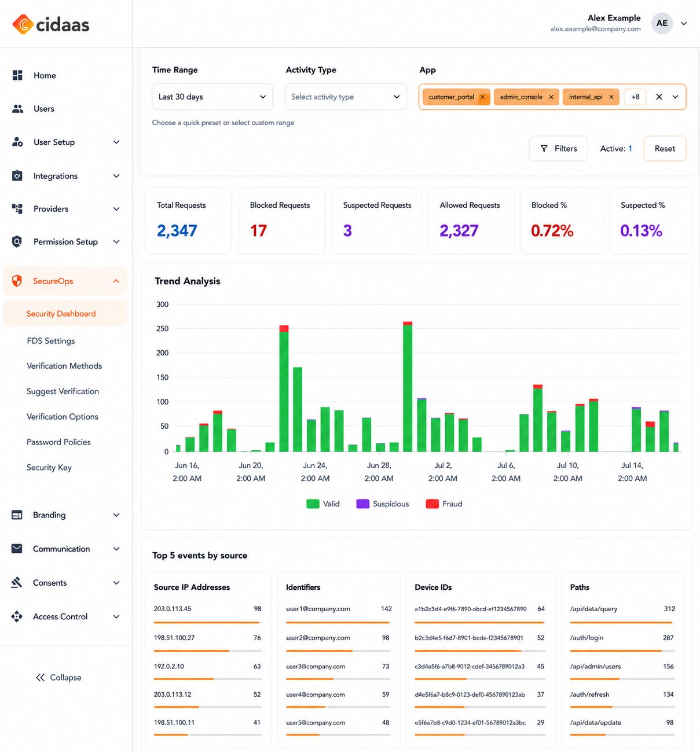Screen dimensions: 700x753
Task: Expand the Access Control submenu chevron
Action: coord(116,616)
